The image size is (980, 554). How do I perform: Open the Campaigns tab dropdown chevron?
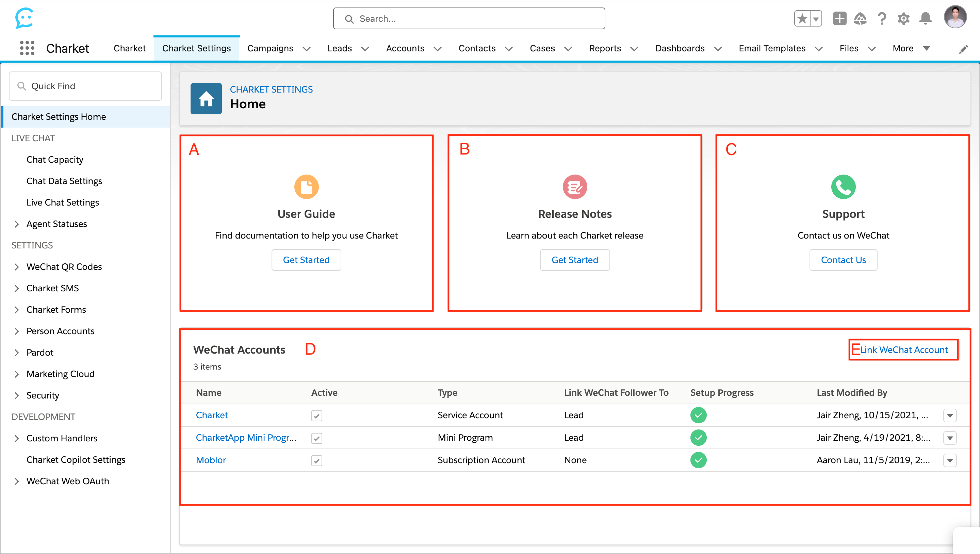tap(307, 49)
